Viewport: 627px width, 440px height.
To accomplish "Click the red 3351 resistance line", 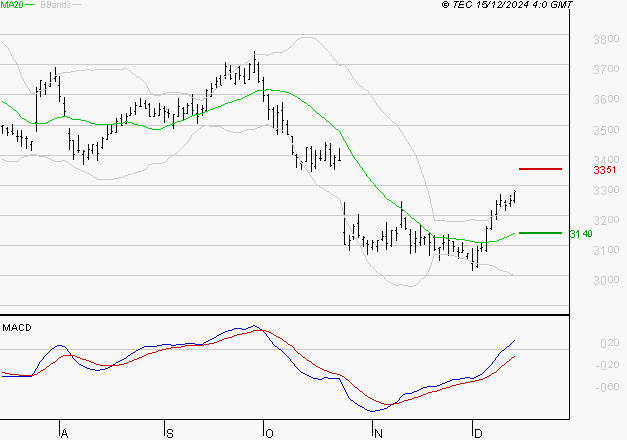I will pos(540,169).
